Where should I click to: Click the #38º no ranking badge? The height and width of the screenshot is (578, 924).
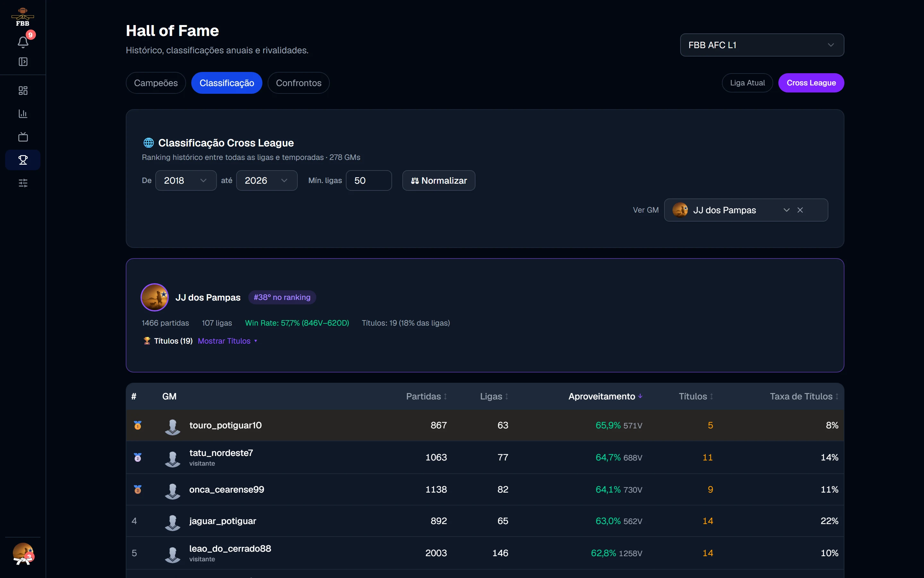[282, 297]
